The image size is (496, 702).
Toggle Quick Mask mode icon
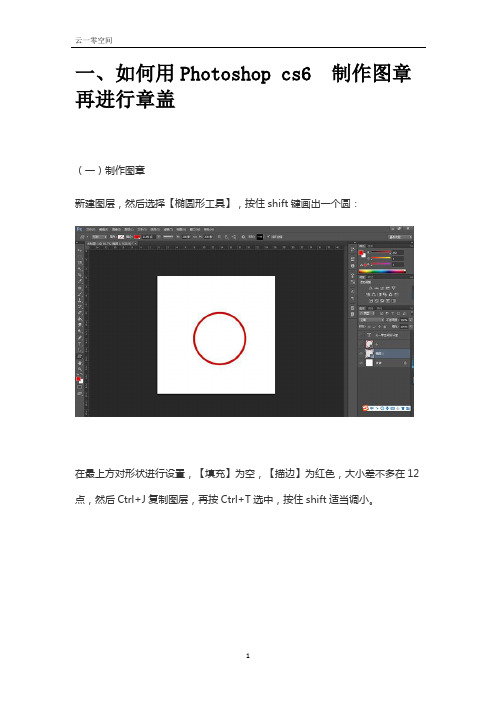(80, 387)
